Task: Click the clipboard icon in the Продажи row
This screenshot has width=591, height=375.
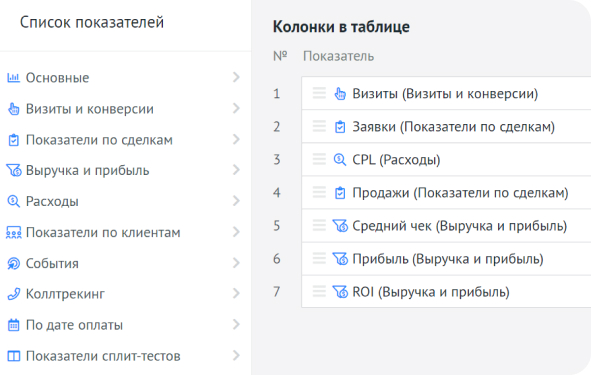Action: pyautogui.click(x=340, y=193)
